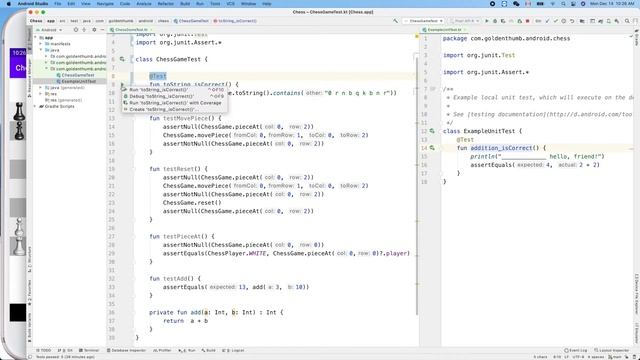Open the Database Inspector tool window
640x360 pixels.
(x=126, y=350)
